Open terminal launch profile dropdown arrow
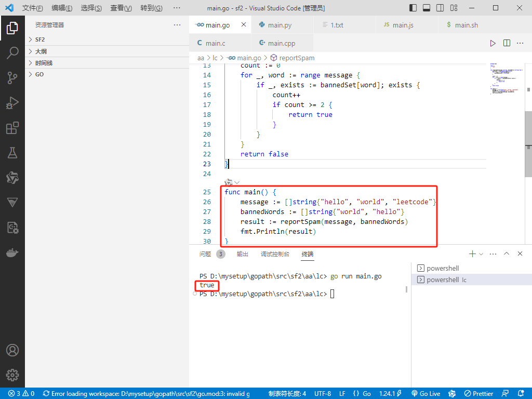Screen dimensions: 532x399 click(x=481, y=254)
